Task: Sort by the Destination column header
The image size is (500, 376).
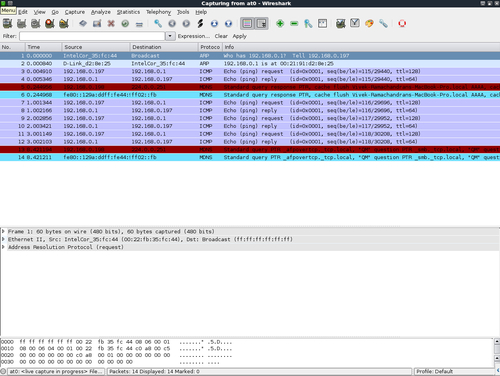Action: [x=164, y=47]
